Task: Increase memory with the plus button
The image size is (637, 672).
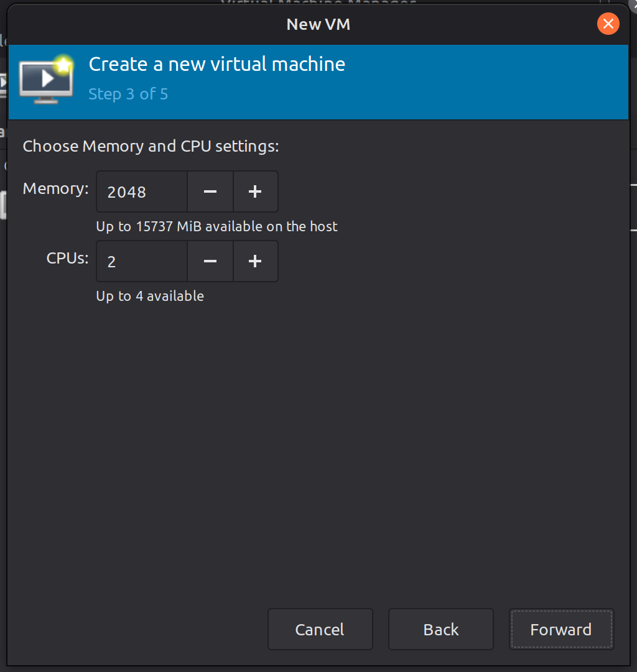Action: point(255,192)
